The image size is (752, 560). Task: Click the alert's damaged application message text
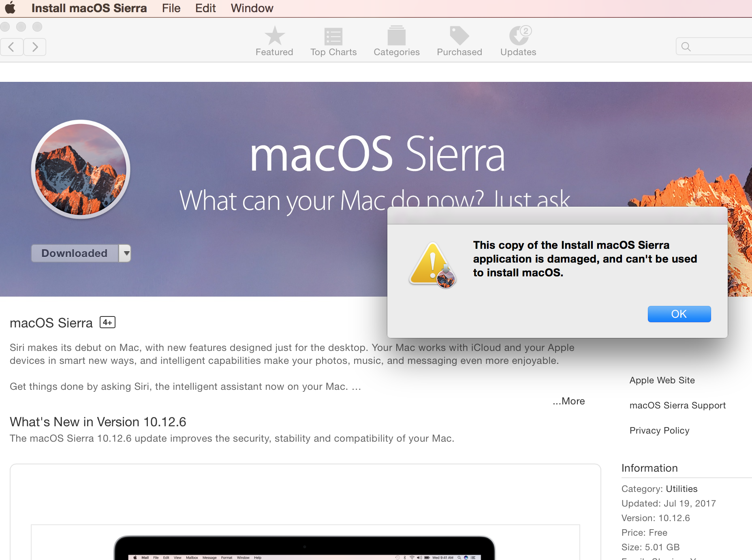point(585,259)
